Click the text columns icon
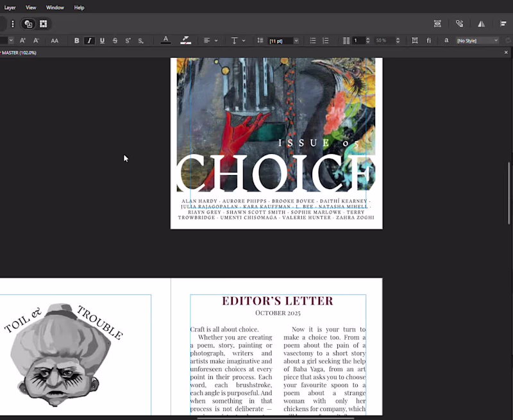513x420 pixels. pyautogui.click(x=347, y=40)
